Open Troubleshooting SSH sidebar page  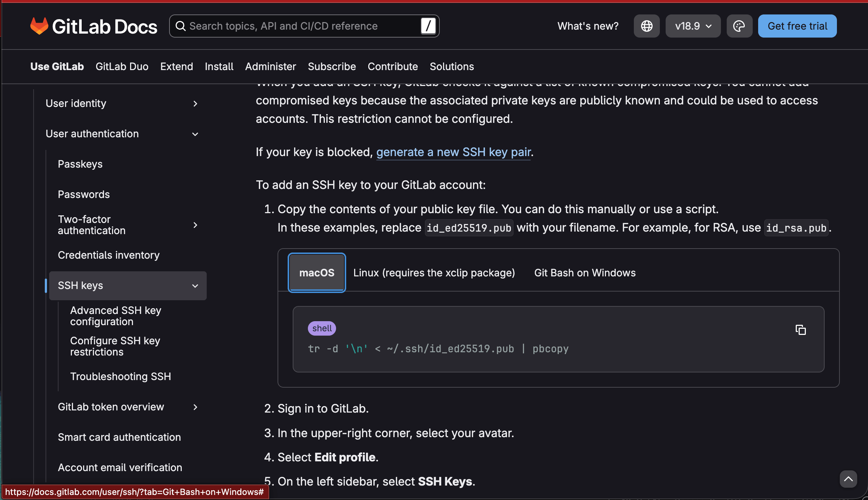pyautogui.click(x=120, y=376)
